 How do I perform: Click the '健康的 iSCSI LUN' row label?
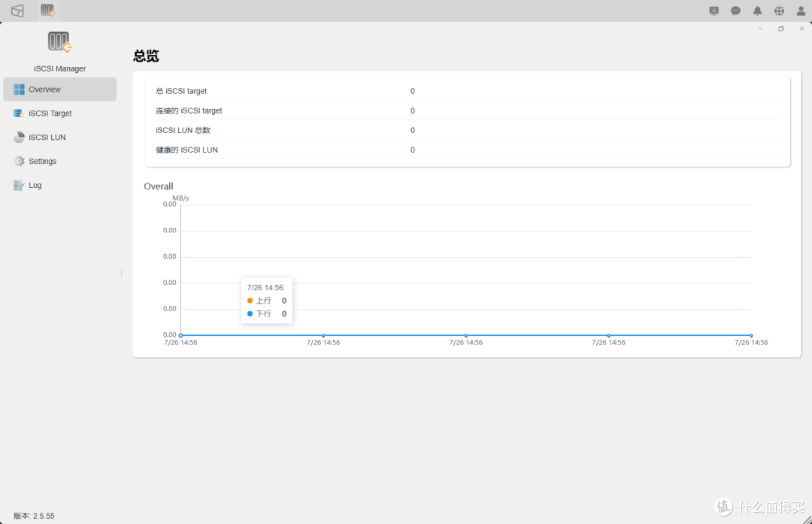click(186, 150)
